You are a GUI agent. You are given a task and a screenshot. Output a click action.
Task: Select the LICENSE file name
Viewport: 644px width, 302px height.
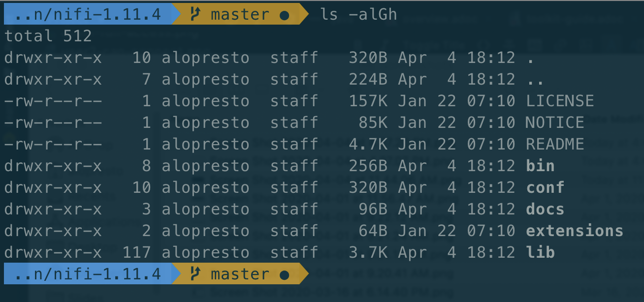pyautogui.click(x=560, y=101)
